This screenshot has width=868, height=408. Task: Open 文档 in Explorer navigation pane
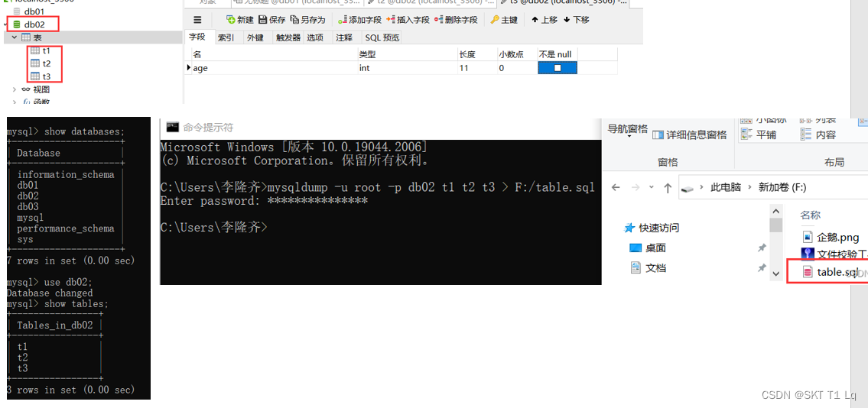tap(649, 268)
